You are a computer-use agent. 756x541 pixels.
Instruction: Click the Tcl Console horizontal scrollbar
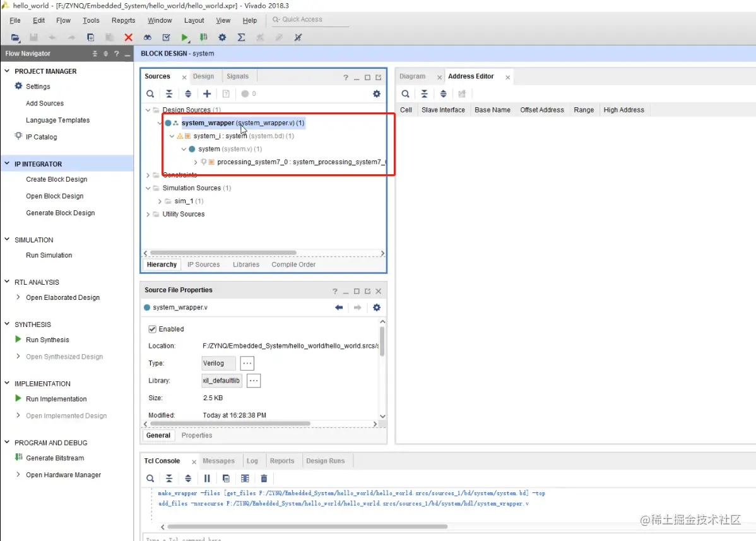[x=307, y=526]
